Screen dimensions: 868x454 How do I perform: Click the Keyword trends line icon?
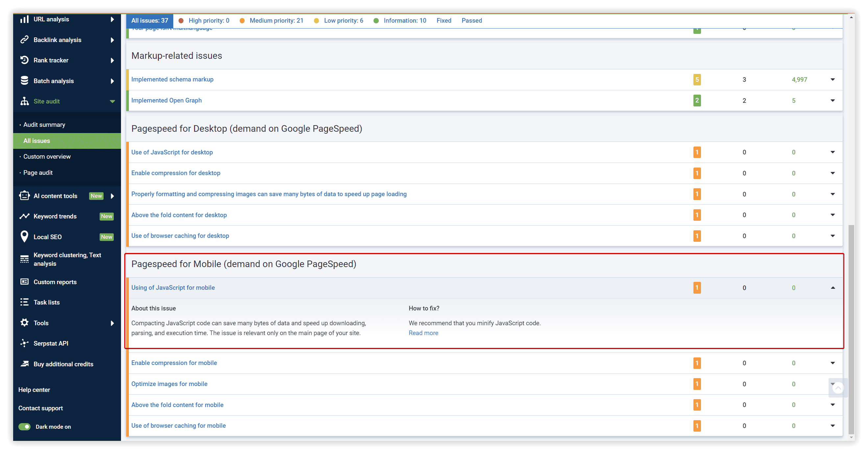[x=24, y=216]
